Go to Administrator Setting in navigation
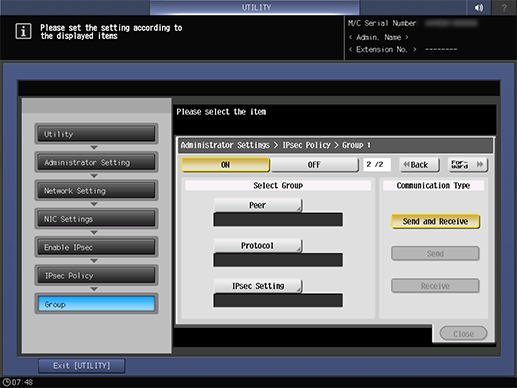The image size is (517, 388). point(96,162)
